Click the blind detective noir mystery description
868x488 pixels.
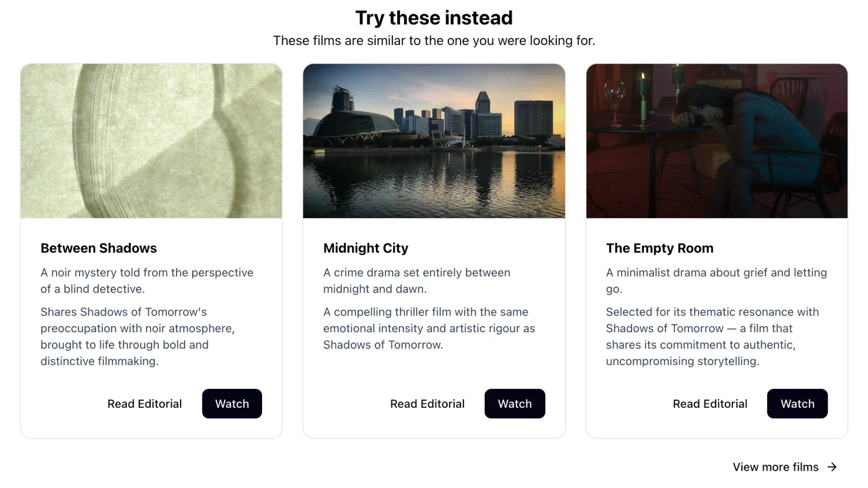click(147, 280)
